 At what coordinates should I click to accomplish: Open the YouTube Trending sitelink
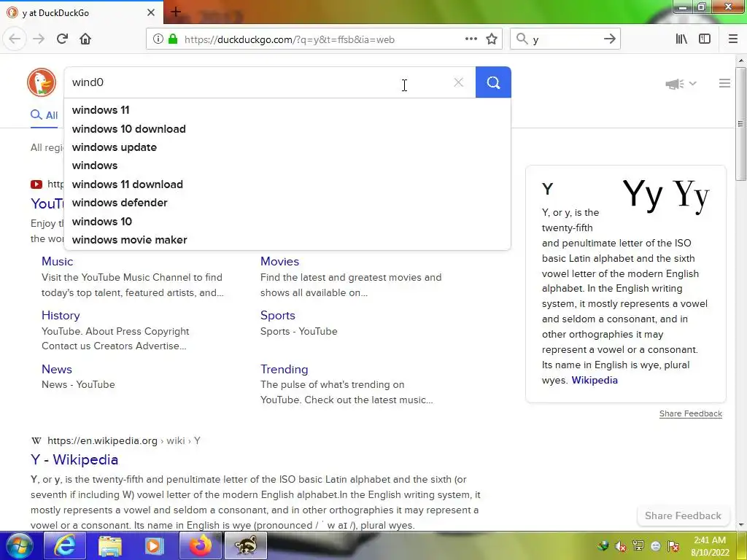pyautogui.click(x=284, y=369)
